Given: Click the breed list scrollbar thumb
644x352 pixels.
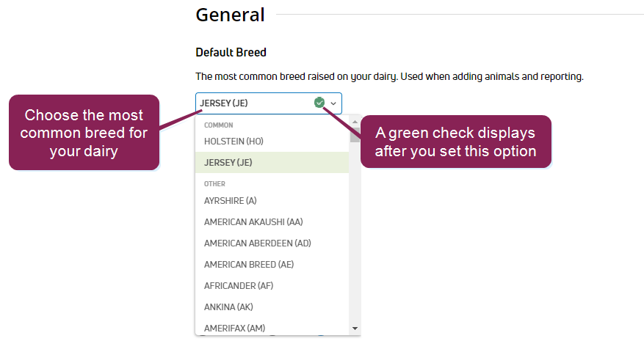Looking at the screenshot, I should (355, 136).
